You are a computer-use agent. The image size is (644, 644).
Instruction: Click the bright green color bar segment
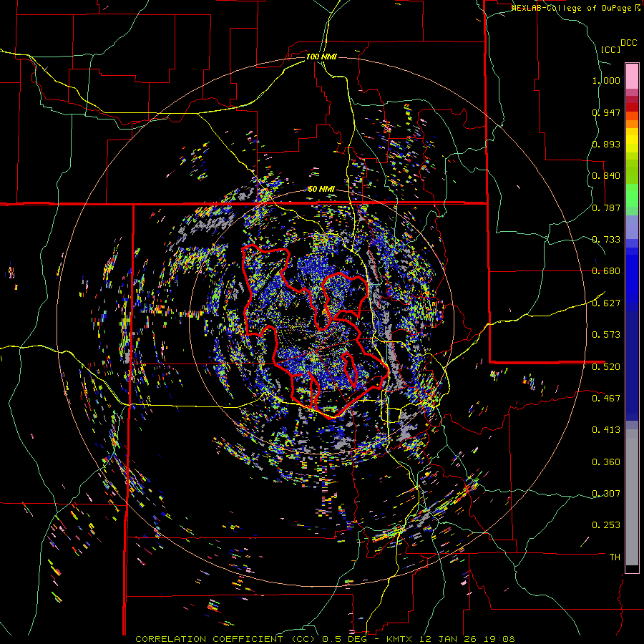coord(632,195)
